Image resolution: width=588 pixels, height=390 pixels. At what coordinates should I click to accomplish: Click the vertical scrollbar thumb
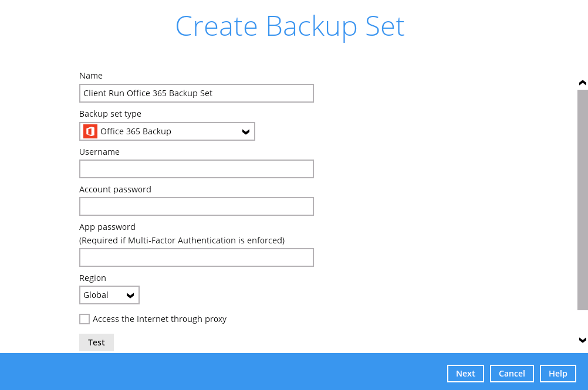pyautogui.click(x=582, y=199)
